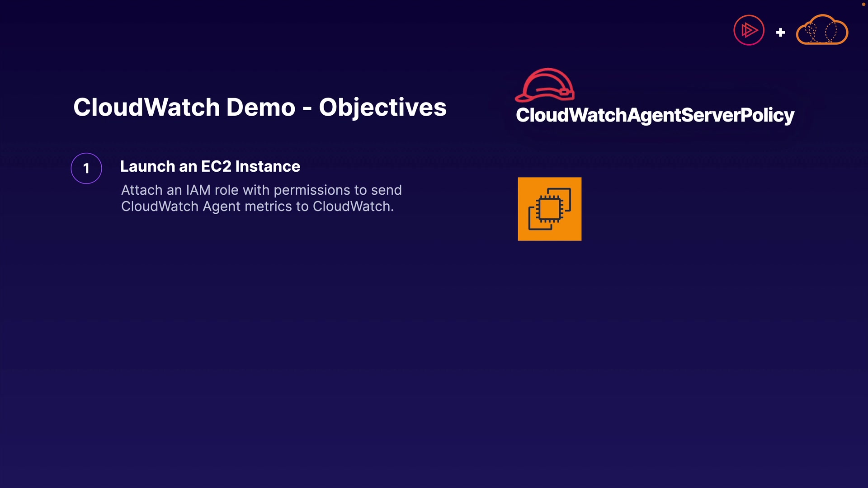
Task: Select the red hard hat IAM role icon
Action: coord(545,85)
